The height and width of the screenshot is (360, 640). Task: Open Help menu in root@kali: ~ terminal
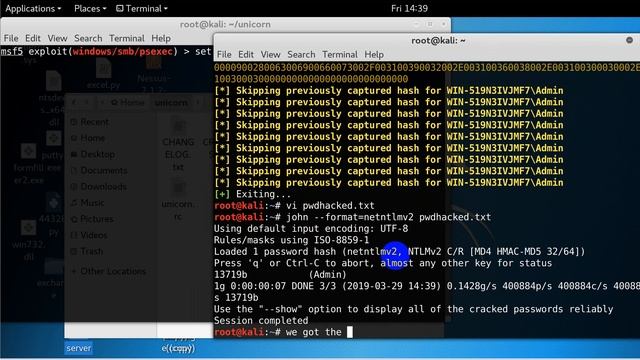point(374,54)
